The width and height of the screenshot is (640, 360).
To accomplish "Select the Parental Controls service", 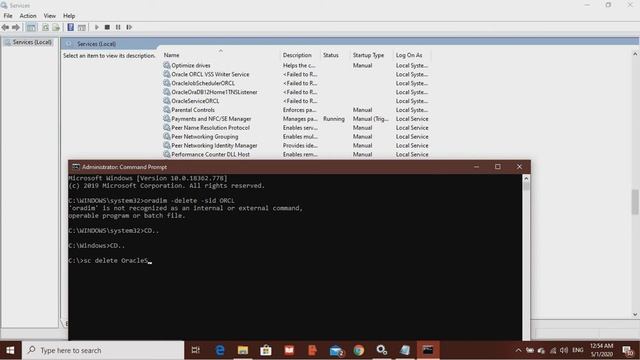I will click(193, 110).
